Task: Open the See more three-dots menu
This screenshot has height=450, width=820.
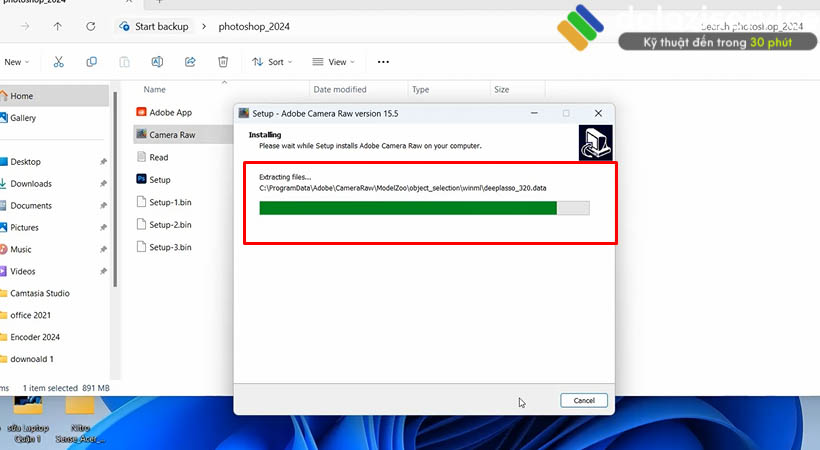Action: click(x=383, y=62)
